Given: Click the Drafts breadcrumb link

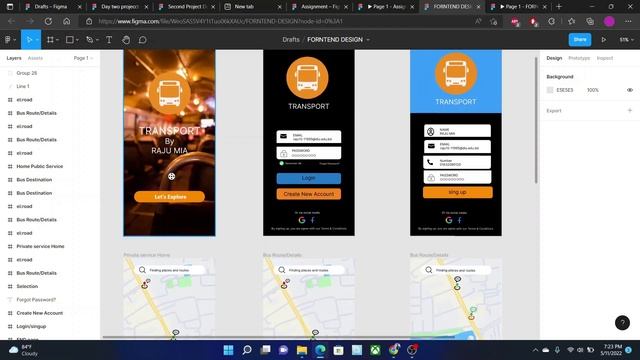Looking at the screenshot, I should 291,40.
